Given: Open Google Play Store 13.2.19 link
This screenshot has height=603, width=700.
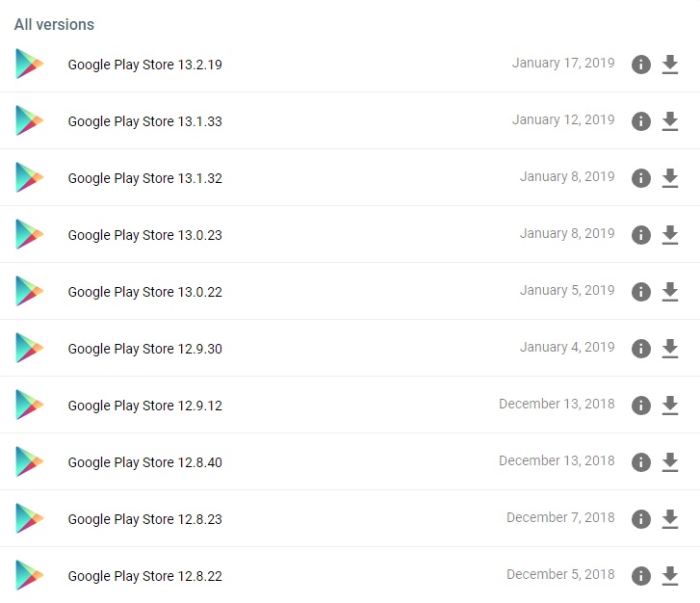Looking at the screenshot, I should tap(144, 66).
